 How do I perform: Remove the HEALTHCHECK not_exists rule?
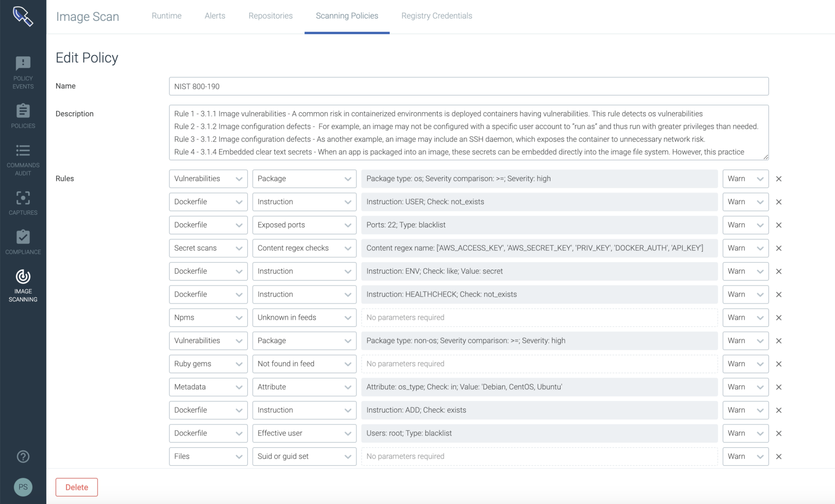[779, 294]
